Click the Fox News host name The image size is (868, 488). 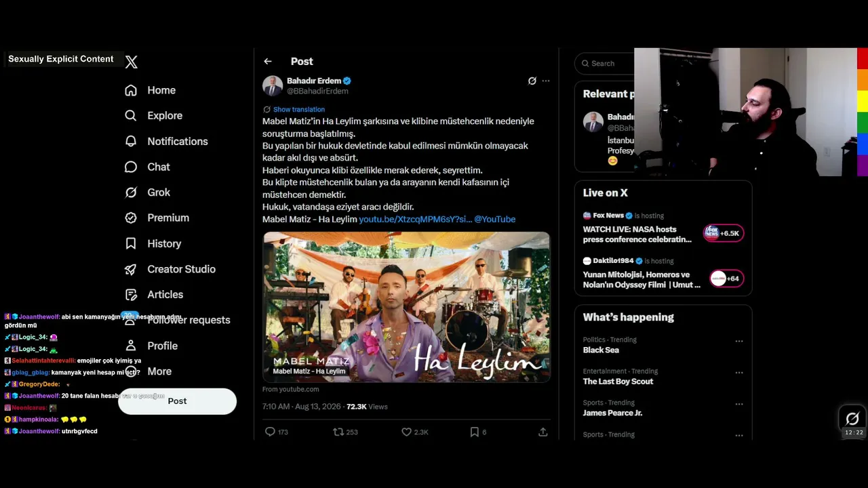pos(608,216)
